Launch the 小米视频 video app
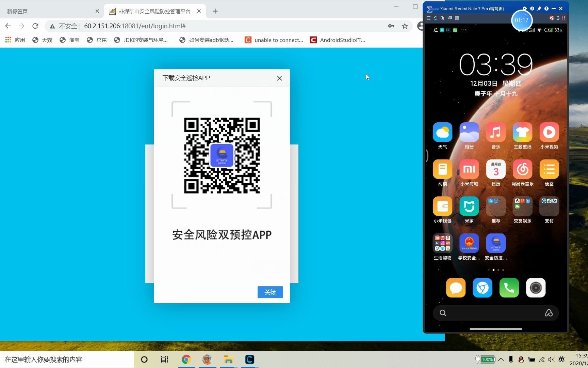This screenshot has width=588, height=368. pyautogui.click(x=549, y=132)
